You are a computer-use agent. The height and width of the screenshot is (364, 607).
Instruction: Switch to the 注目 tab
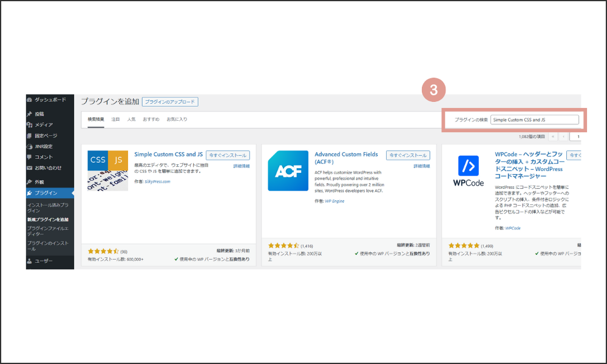point(115,119)
